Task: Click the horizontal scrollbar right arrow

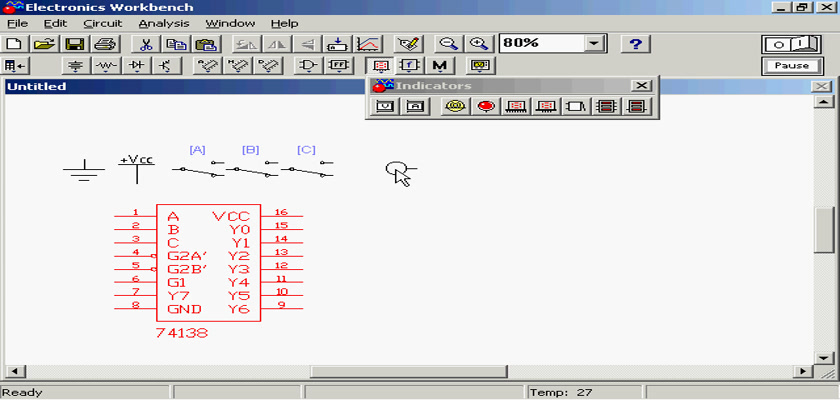Action: coord(803,371)
